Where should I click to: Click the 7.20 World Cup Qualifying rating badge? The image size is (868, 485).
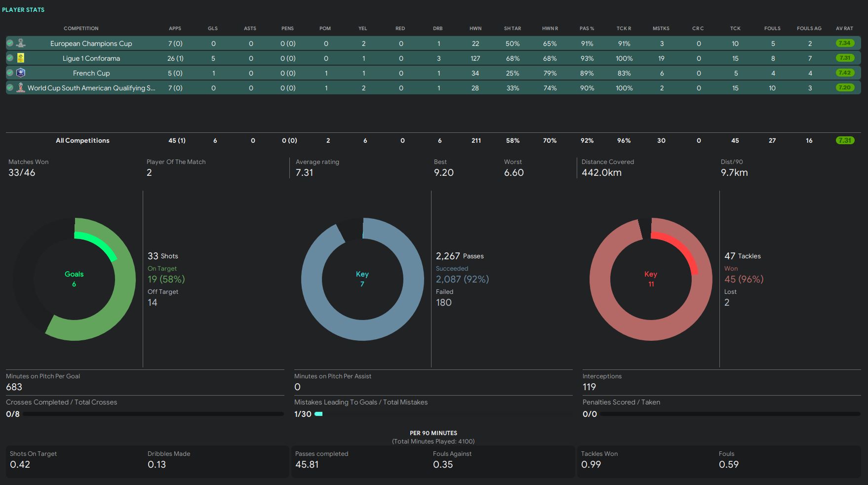pos(845,88)
